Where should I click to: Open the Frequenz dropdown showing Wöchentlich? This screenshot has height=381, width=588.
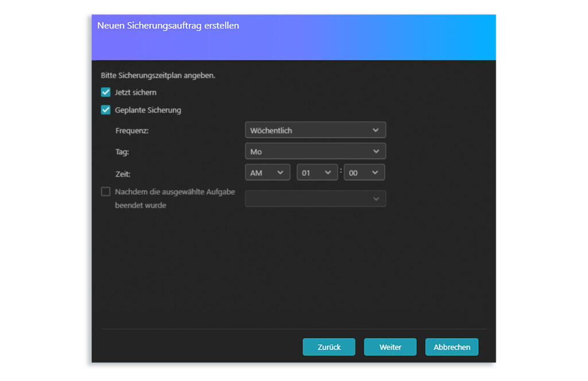pos(315,130)
